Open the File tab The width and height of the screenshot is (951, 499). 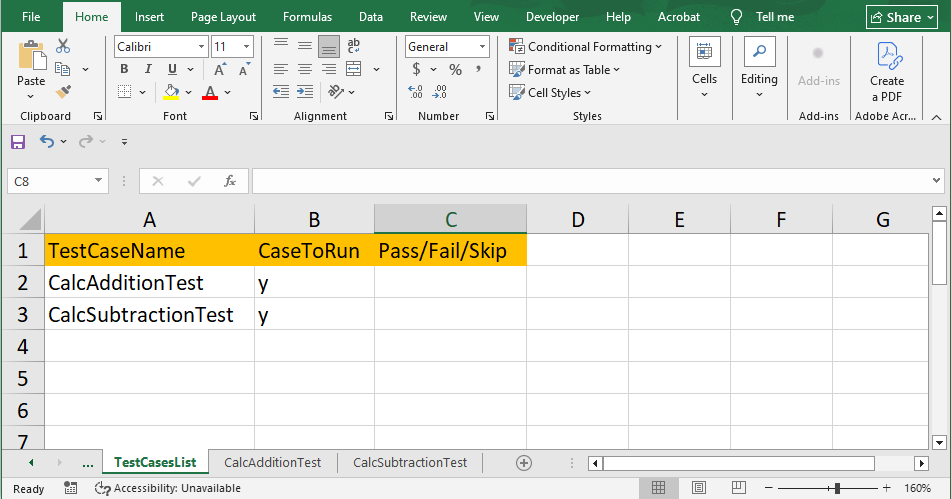[31, 17]
